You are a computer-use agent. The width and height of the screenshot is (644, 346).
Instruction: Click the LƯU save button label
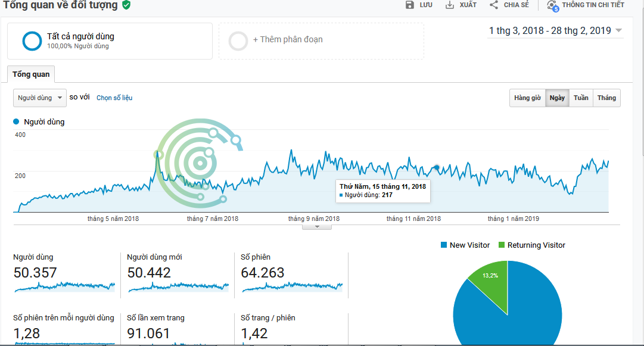coord(426,5)
